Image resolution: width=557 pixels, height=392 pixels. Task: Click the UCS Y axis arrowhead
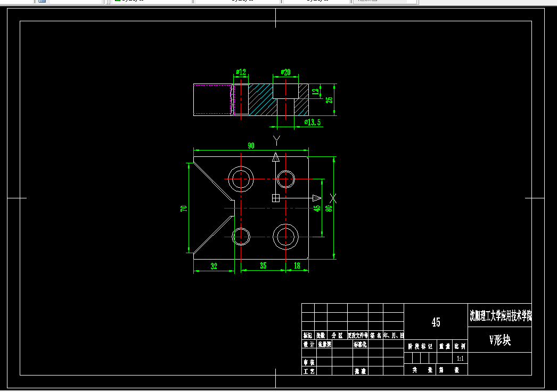coord(276,157)
